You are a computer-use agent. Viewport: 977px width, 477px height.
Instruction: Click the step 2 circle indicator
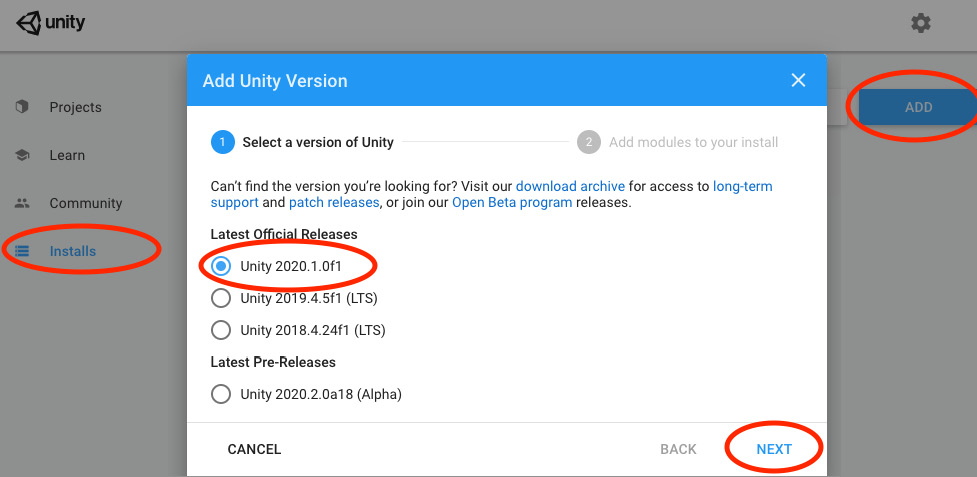(588, 142)
